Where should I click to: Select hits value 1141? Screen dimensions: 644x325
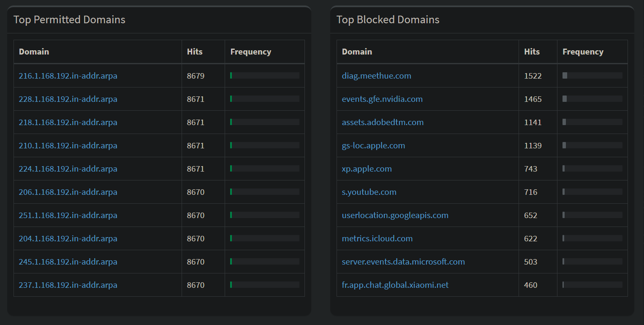click(x=533, y=122)
